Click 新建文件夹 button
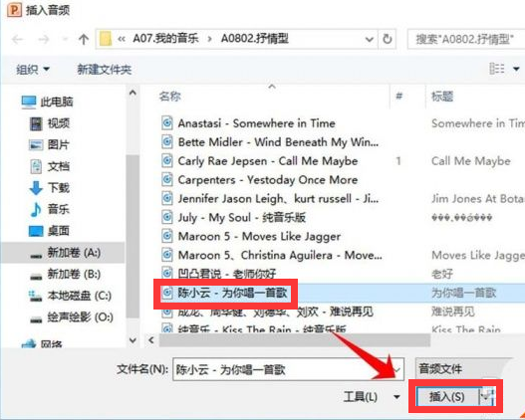Image resolution: width=525 pixels, height=420 pixels. (x=105, y=70)
